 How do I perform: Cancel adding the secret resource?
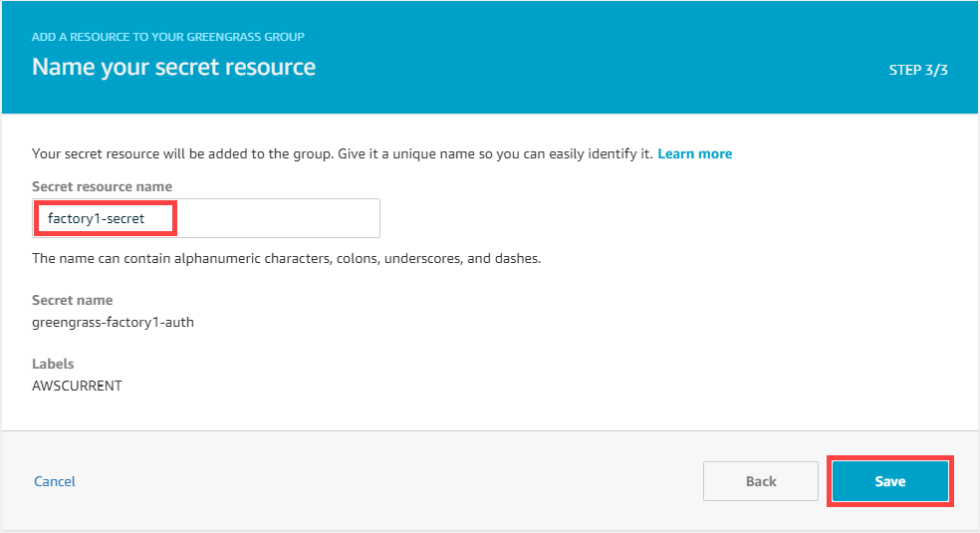click(x=55, y=481)
